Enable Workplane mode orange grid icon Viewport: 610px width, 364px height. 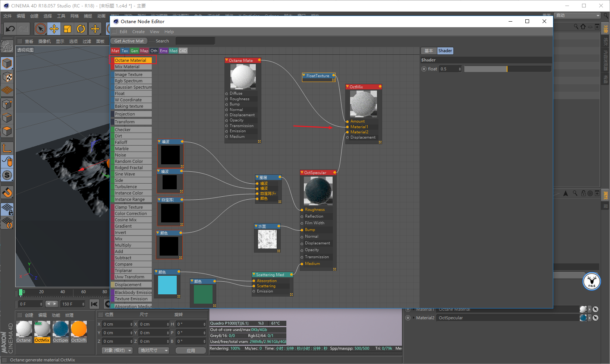point(7,91)
